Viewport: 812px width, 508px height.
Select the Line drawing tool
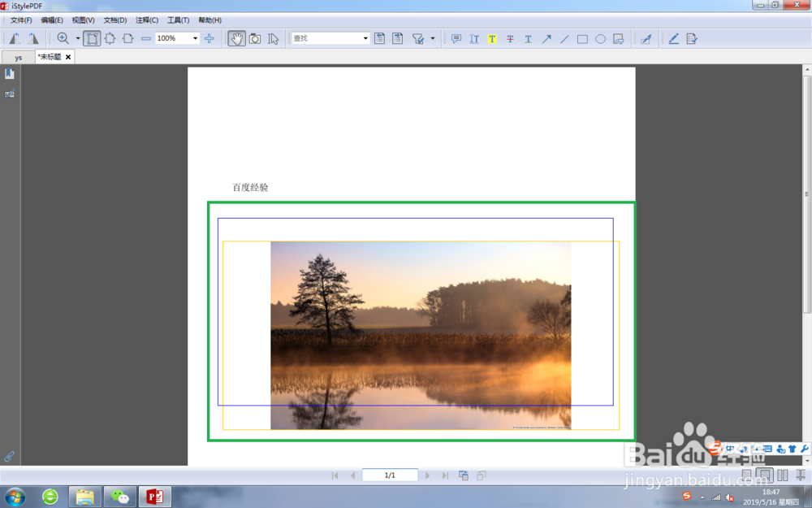[564, 39]
